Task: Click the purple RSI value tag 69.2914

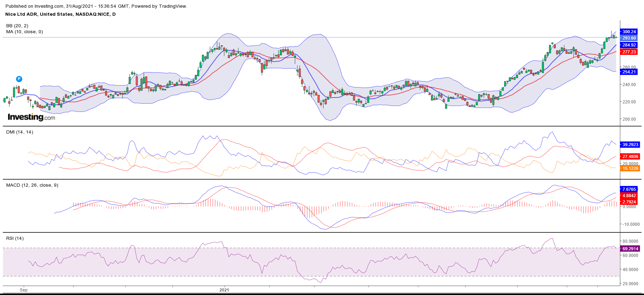Action: point(630,249)
